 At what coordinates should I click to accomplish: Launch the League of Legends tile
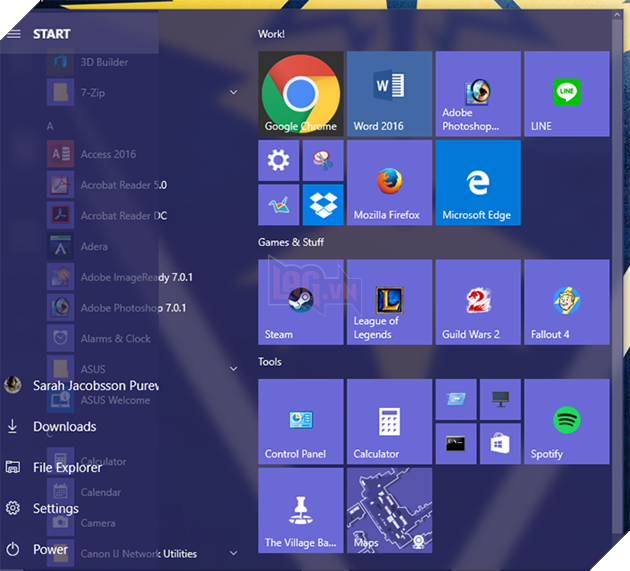click(x=389, y=302)
